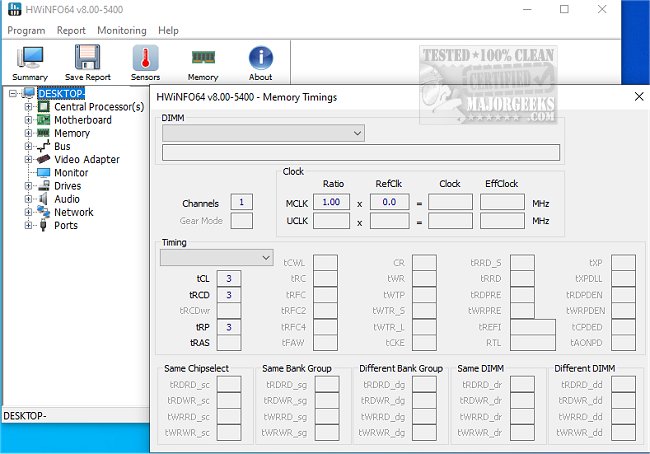The width and height of the screenshot is (650, 454).
Task: Open the About info icon
Action: pyautogui.click(x=261, y=61)
